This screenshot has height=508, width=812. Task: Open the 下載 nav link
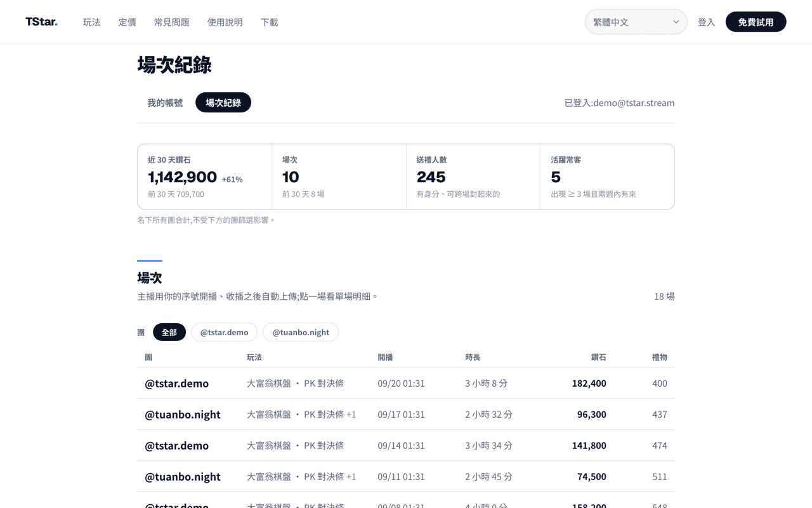click(269, 22)
